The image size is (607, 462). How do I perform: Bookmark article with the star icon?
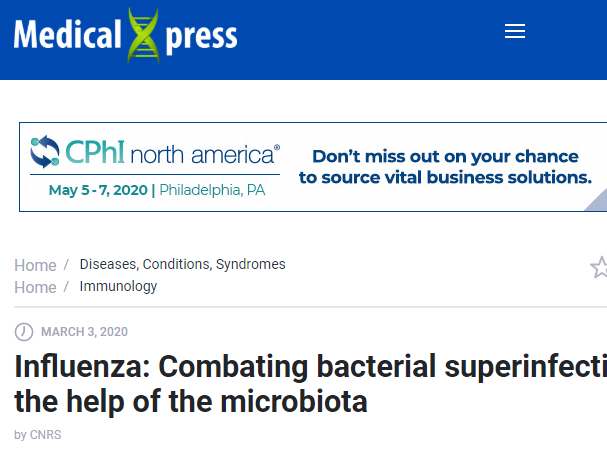pyautogui.click(x=599, y=267)
